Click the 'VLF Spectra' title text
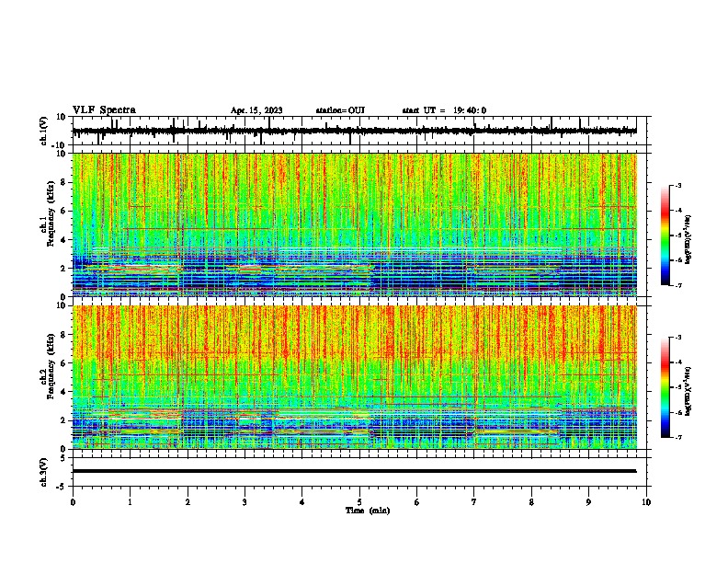This screenshot has width=728, height=563. click(x=104, y=110)
